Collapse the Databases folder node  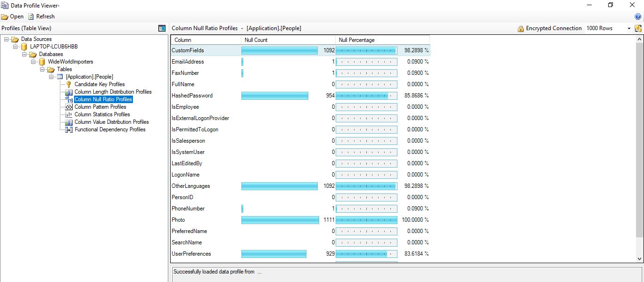click(24, 55)
